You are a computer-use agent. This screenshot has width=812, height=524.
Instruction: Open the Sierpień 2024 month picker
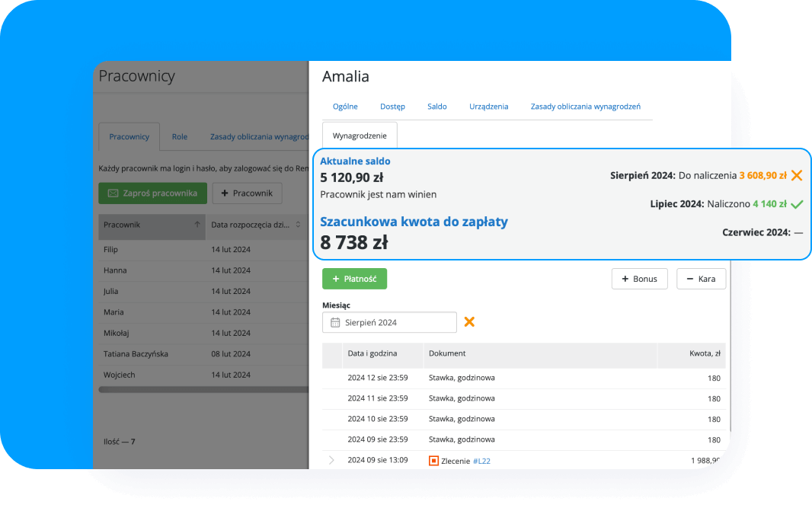[389, 323]
